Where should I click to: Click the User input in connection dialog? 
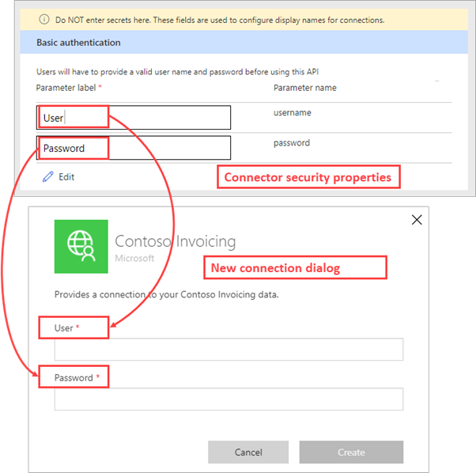click(229, 350)
